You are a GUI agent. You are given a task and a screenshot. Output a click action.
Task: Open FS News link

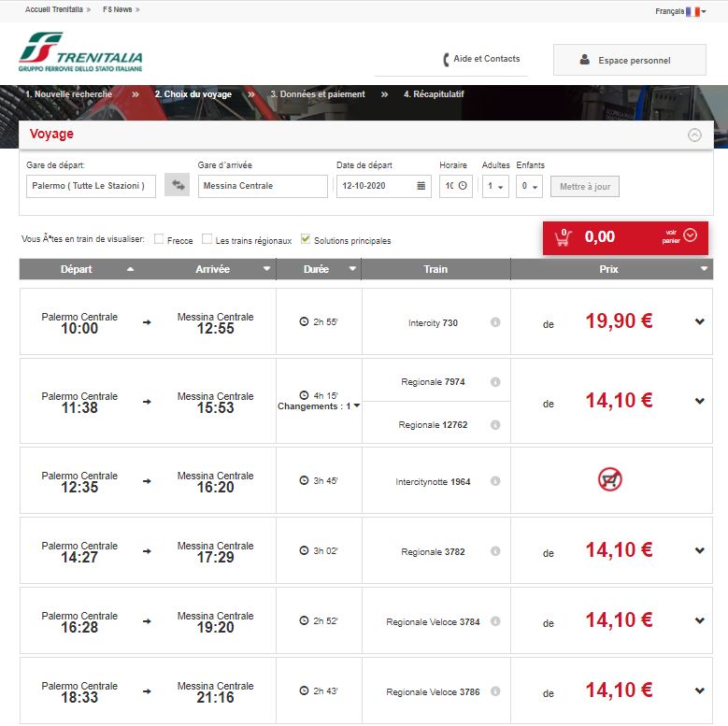118,9
